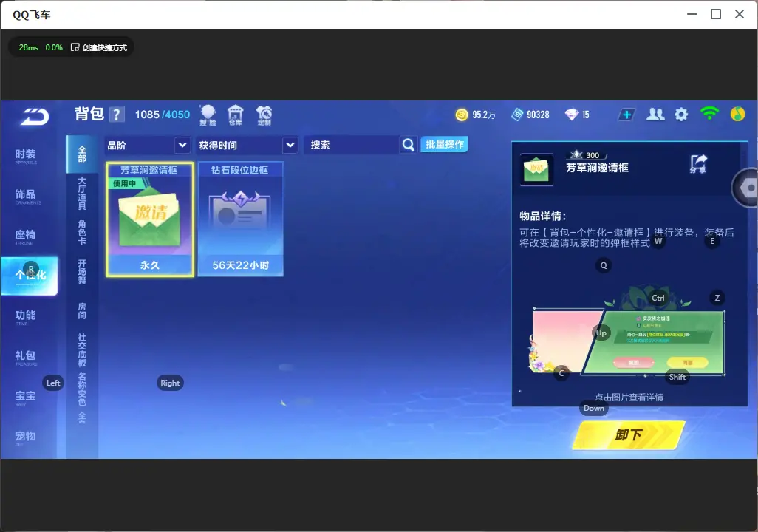This screenshot has height=532, width=758.
Task: Click the 永久 permanent duration label
Action: coord(150,265)
